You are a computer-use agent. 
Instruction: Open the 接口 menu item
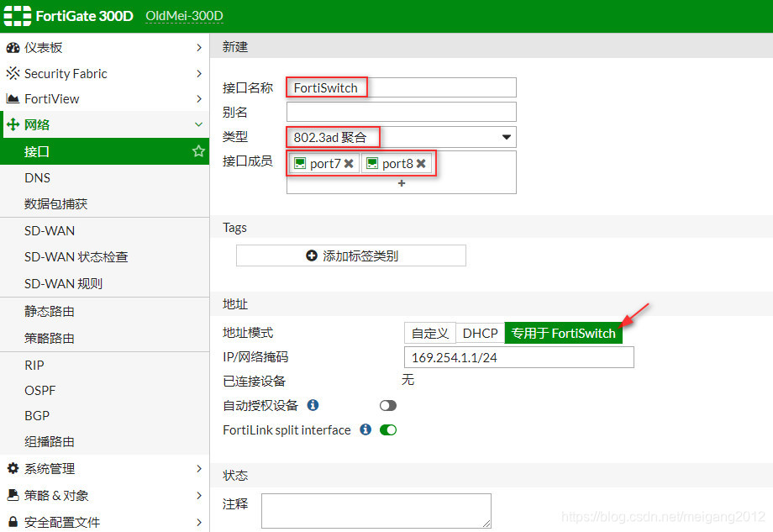104,151
